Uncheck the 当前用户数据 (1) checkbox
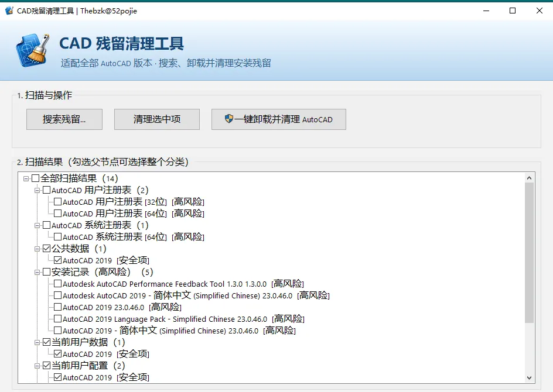This screenshot has width=553, height=392. [46, 342]
